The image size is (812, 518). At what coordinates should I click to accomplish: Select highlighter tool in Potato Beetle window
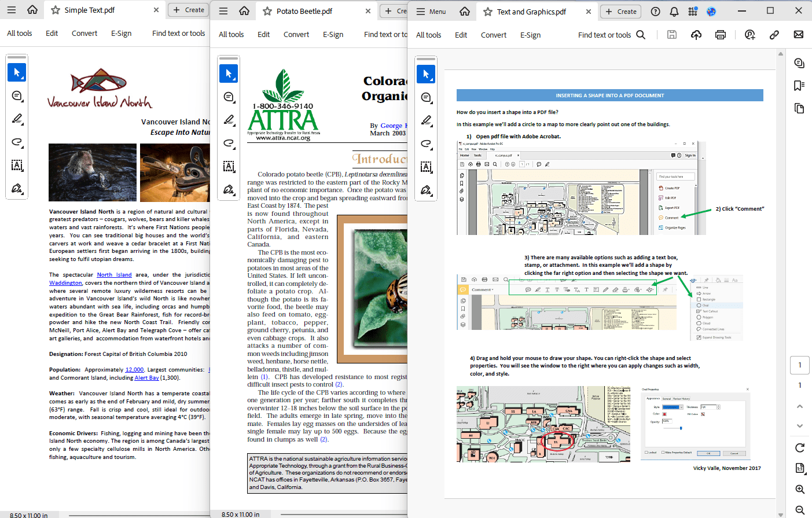click(x=229, y=120)
